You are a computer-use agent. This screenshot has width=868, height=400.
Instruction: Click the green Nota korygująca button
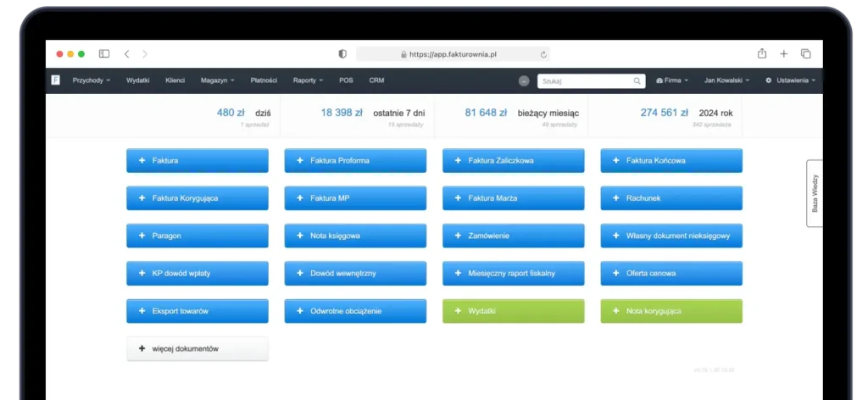[671, 311]
